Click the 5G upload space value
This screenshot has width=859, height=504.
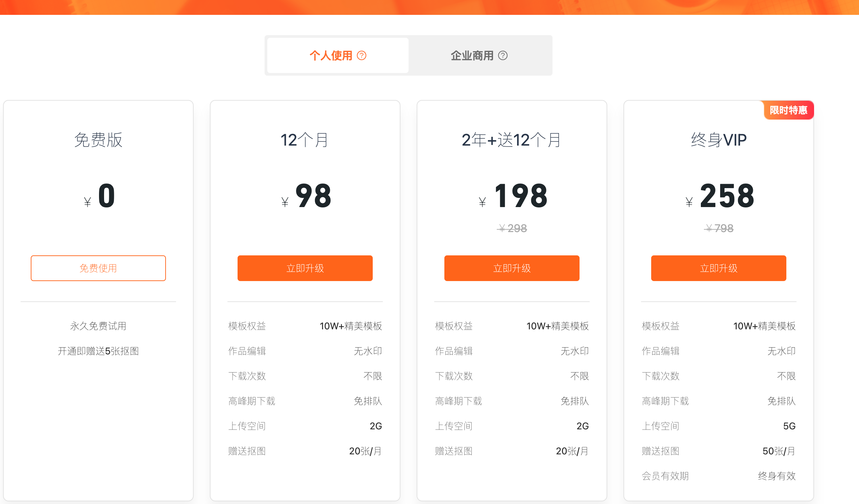coord(789,426)
